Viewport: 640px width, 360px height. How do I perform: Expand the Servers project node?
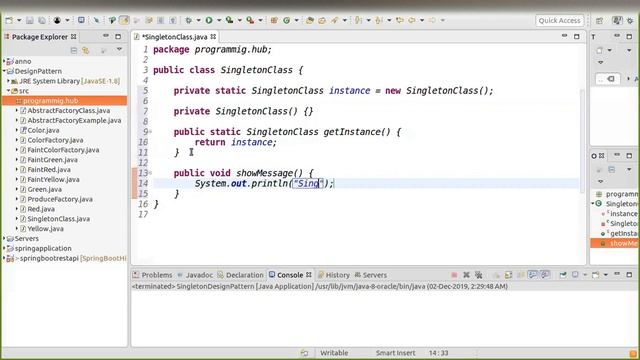pyautogui.click(x=4, y=238)
